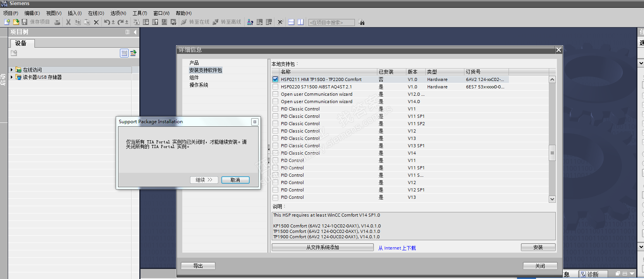
Task: Click the Save project floppy icon
Action: click(24, 22)
